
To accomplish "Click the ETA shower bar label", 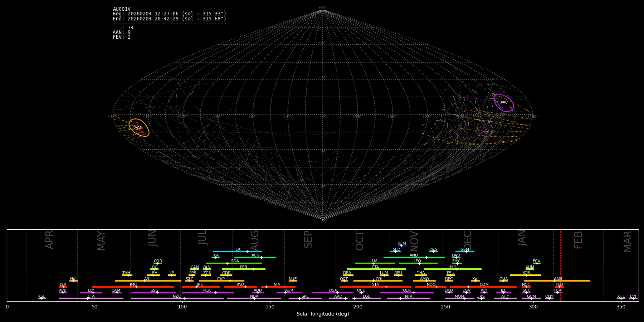I will 91,297.
